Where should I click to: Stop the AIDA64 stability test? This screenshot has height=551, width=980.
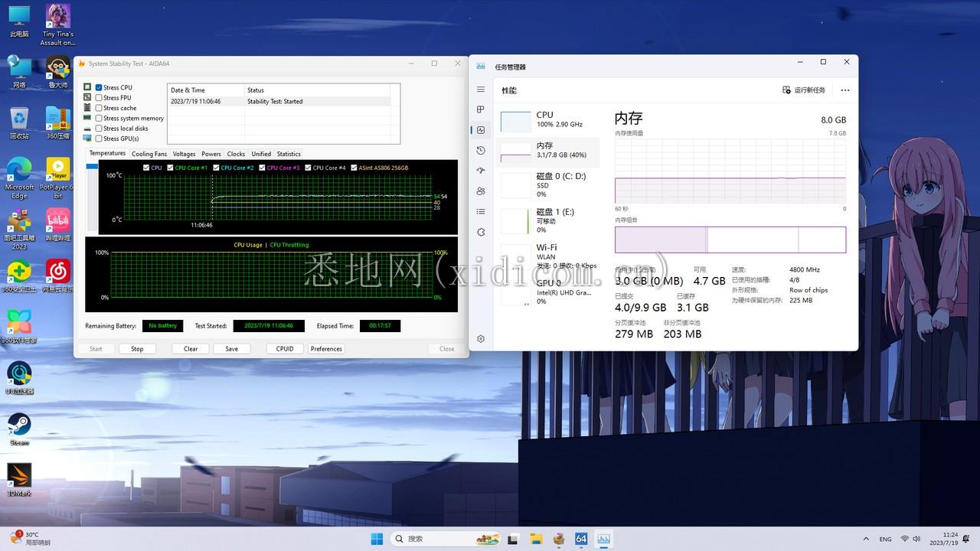coord(137,349)
